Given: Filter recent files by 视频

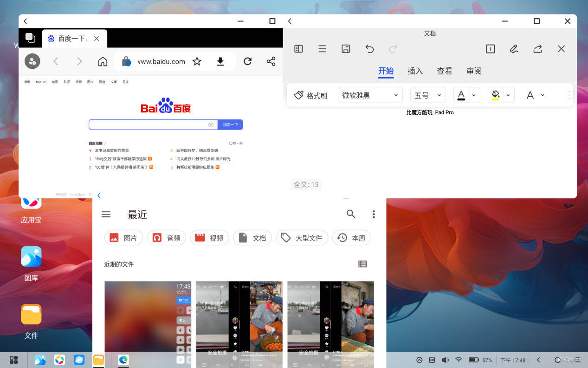Looking at the screenshot, I should [x=209, y=238].
